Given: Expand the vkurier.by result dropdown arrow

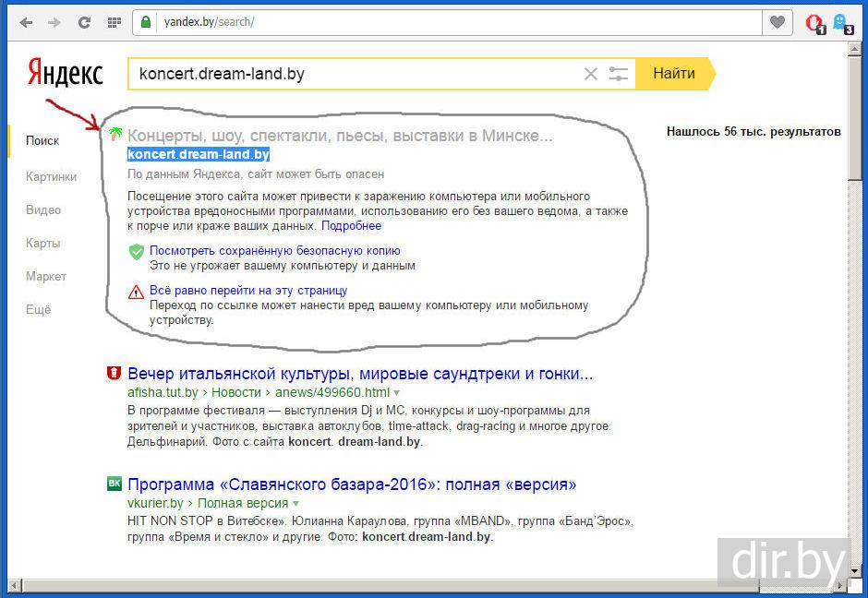Looking at the screenshot, I should (x=296, y=503).
